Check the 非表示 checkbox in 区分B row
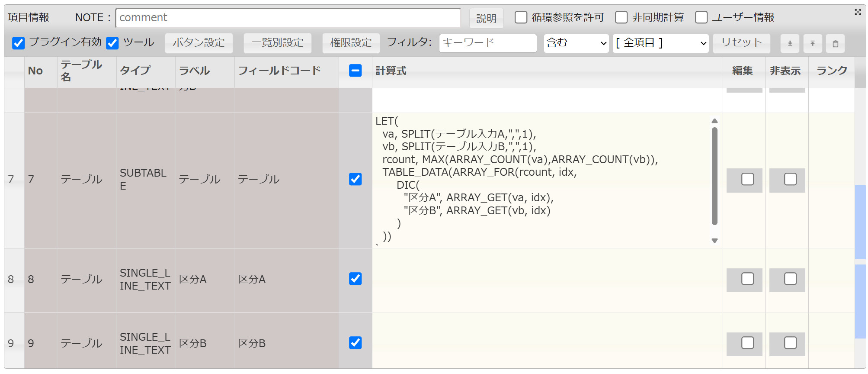 coord(790,343)
